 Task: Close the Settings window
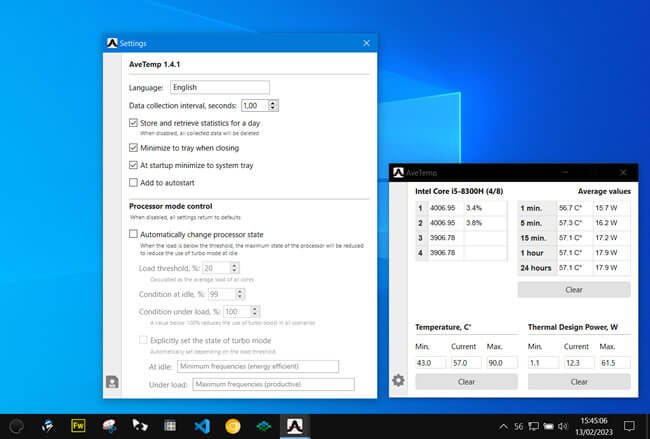coord(366,43)
